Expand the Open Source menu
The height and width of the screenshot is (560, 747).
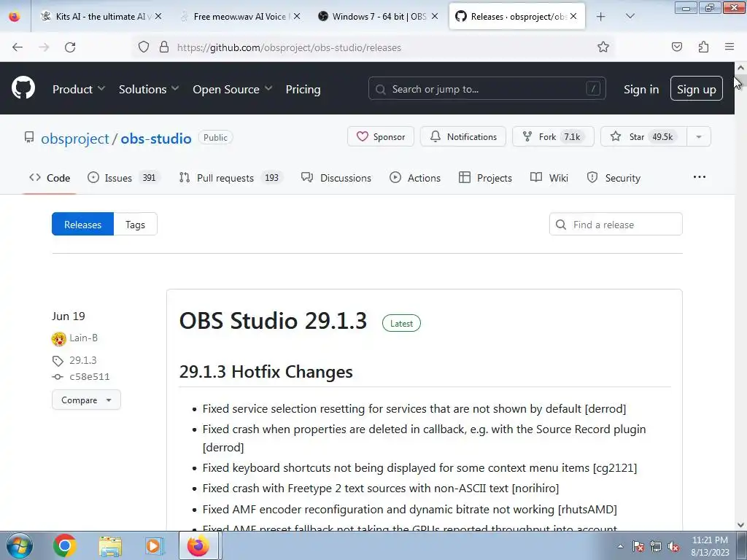233,89
